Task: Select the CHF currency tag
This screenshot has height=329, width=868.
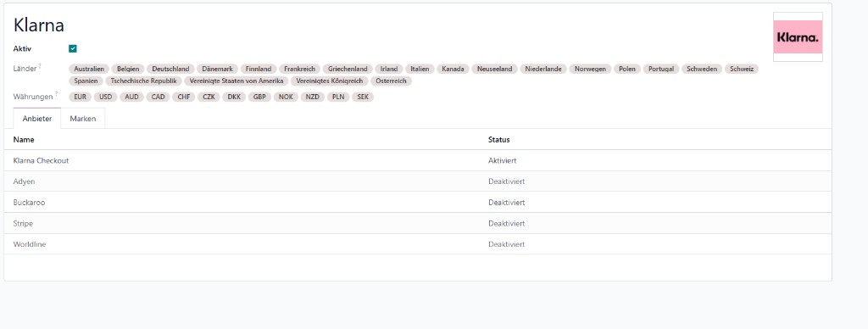Action: [184, 97]
